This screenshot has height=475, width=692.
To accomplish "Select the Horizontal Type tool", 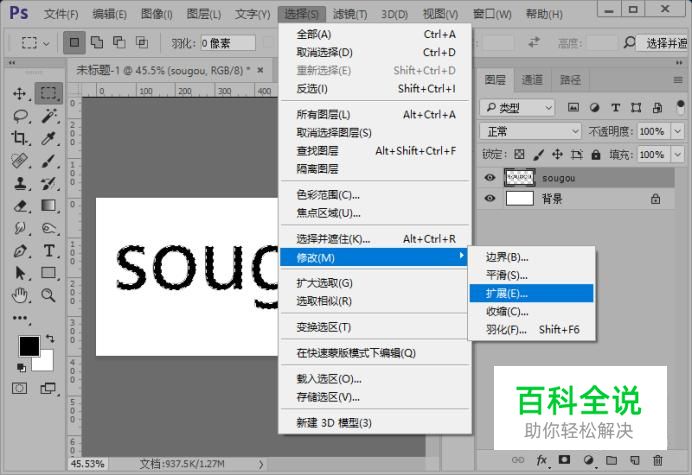I will pyautogui.click(x=49, y=251).
